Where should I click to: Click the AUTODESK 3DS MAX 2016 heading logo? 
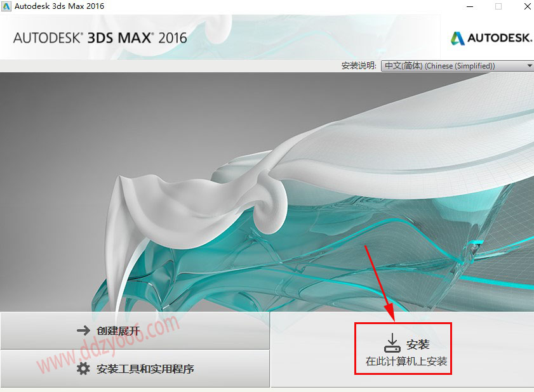tap(100, 38)
